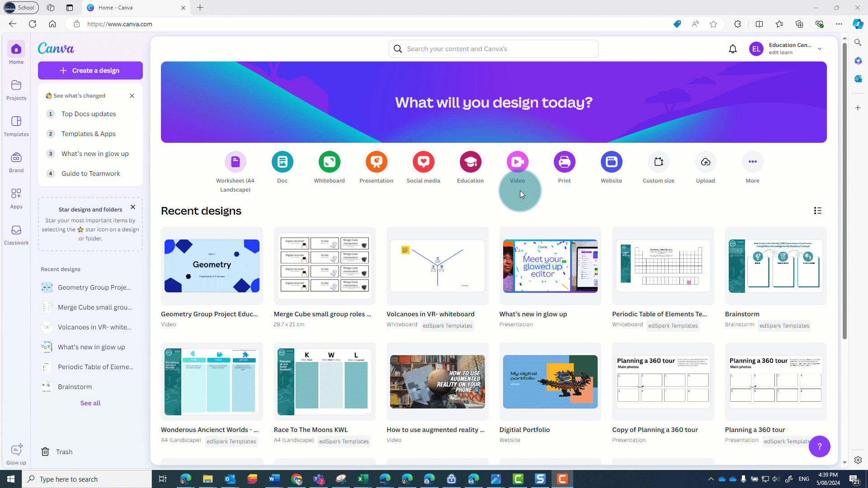Open the Print design type
868x488 pixels.
(565, 162)
